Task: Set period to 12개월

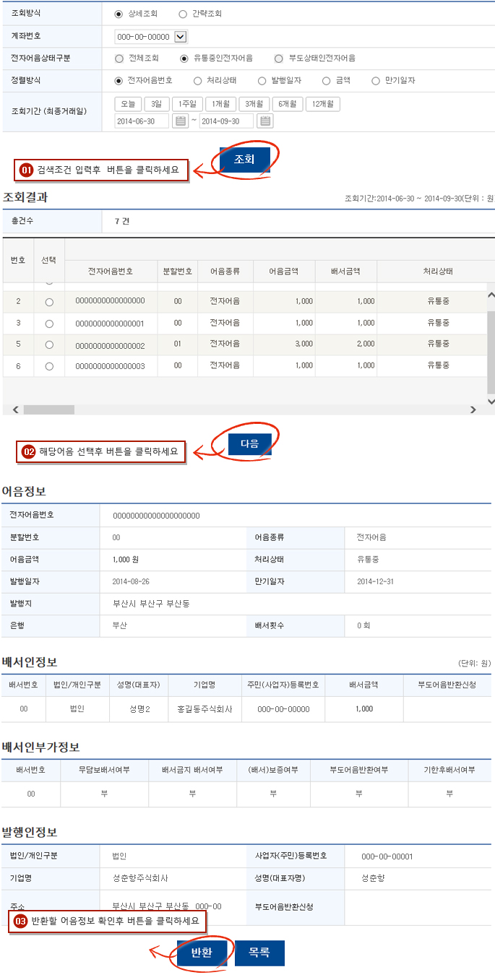Action: pyautogui.click(x=323, y=104)
